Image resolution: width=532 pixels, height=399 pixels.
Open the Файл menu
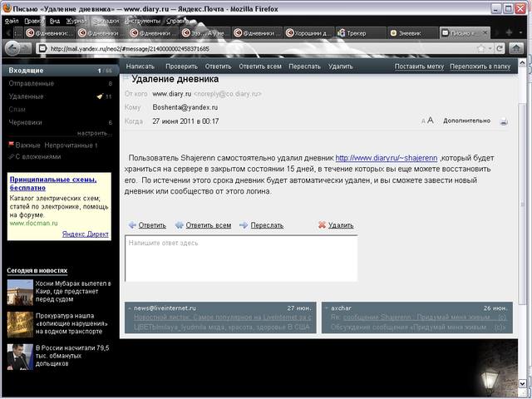click(x=12, y=21)
